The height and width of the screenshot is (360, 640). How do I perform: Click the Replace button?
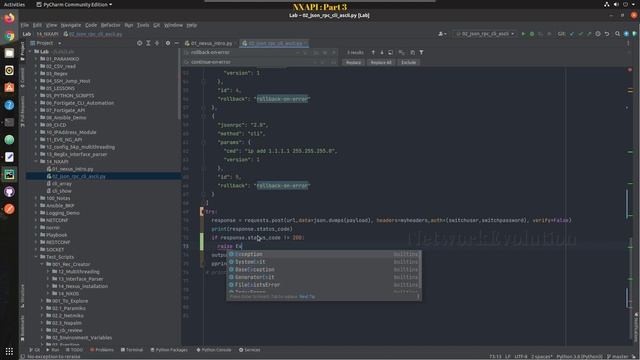point(353,62)
